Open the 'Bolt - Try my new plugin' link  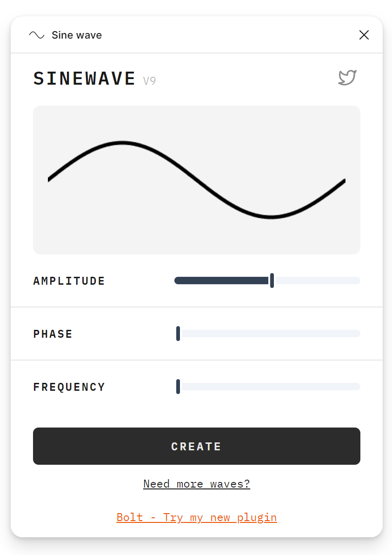point(196,517)
